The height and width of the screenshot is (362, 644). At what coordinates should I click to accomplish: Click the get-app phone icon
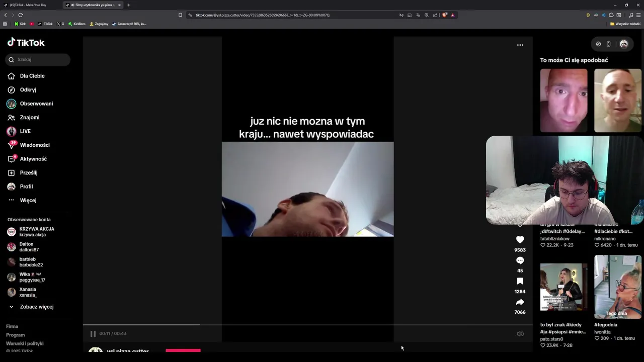pos(608,44)
